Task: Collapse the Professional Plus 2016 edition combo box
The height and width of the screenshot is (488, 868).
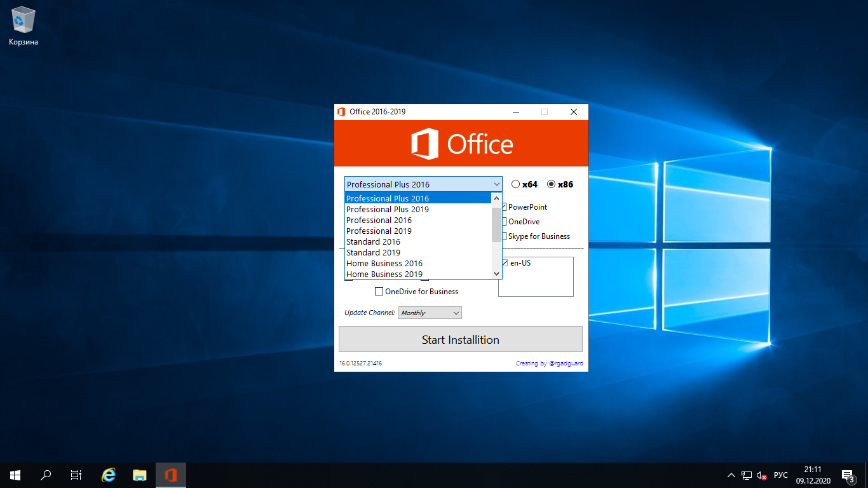Action: [x=423, y=184]
